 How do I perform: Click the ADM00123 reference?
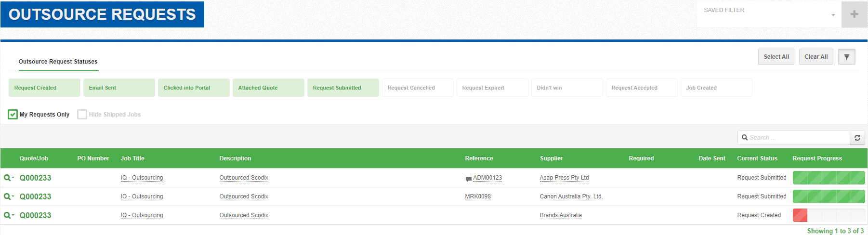(487, 178)
